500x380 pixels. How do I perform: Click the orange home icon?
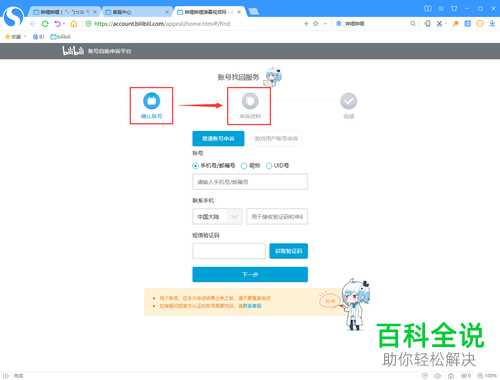74,24
